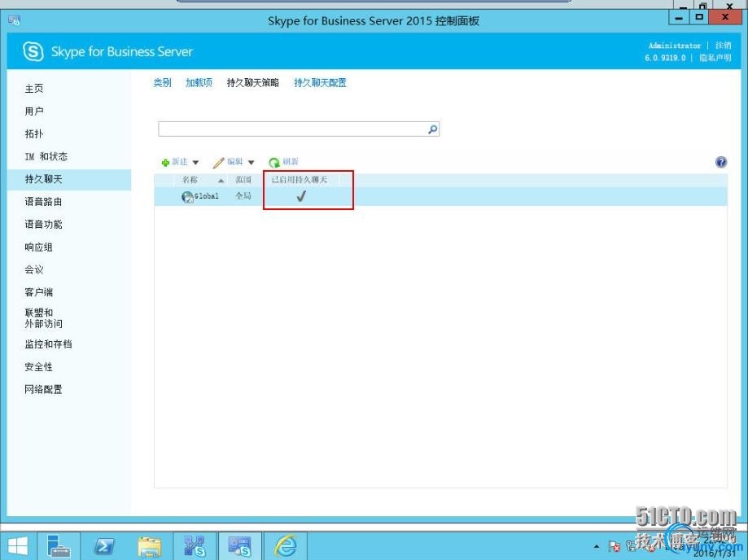Image resolution: width=748 pixels, height=560 pixels.
Task: Switch to the 加载项 tab
Action: pyautogui.click(x=199, y=83)
